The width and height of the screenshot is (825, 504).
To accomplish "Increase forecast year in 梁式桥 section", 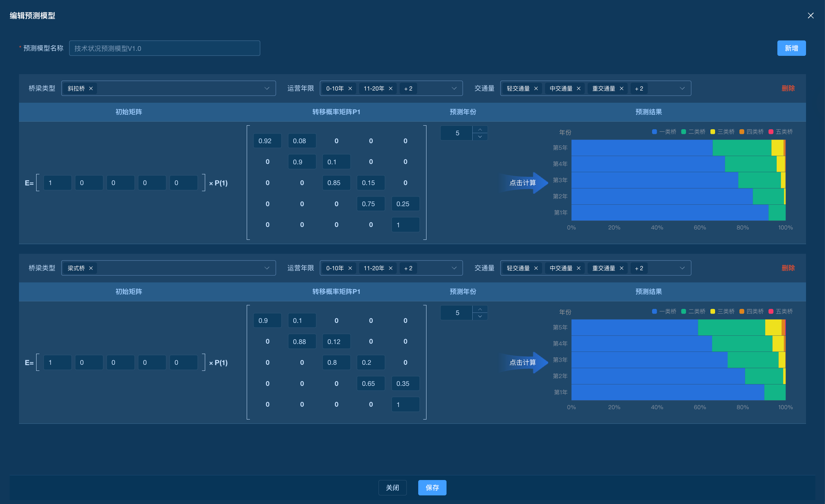I will pyautogui.click(x=480, y=309).
